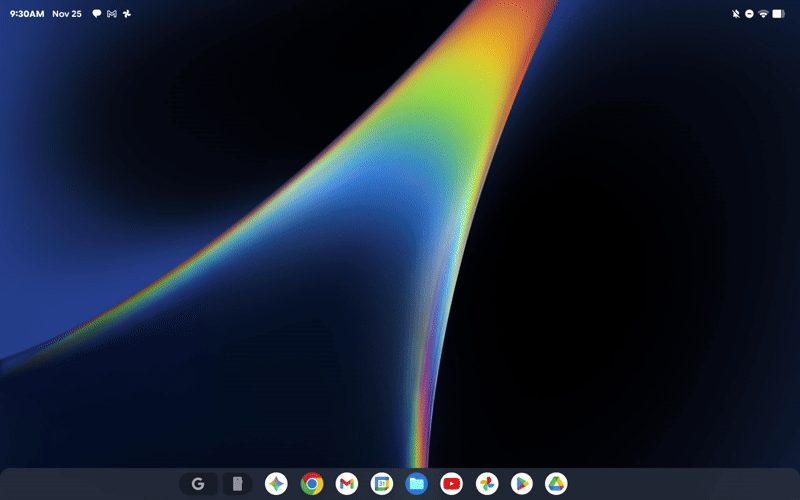Viewport: 800px width, 500px height.
Task: Launch Google Calendar
Action: pyautogui.click(x=382, y=484)
